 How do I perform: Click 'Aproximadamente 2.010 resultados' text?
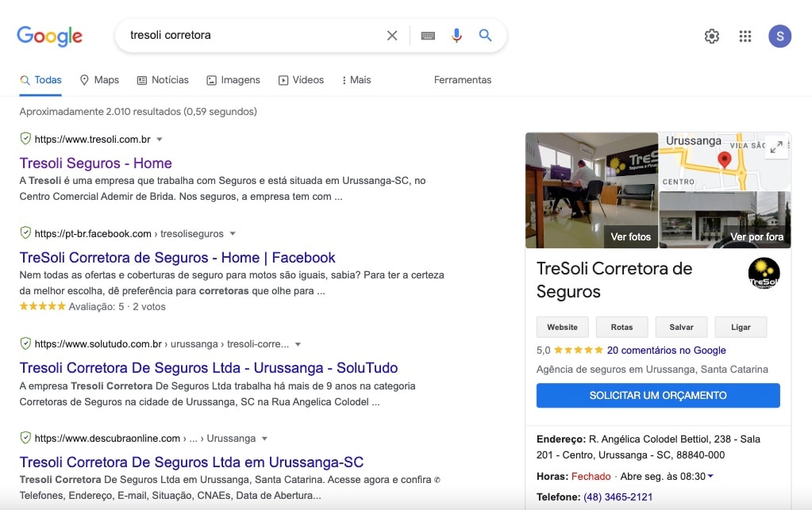coord(138,111)
